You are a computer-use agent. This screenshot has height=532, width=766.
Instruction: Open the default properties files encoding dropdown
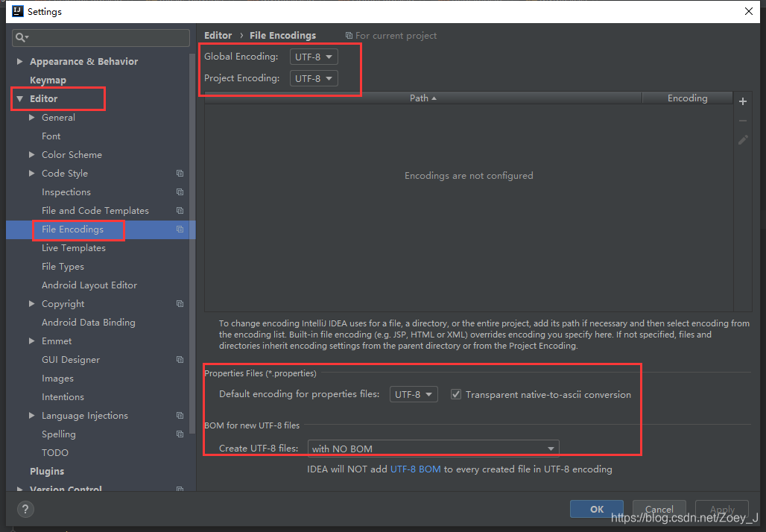coord(414,394)
